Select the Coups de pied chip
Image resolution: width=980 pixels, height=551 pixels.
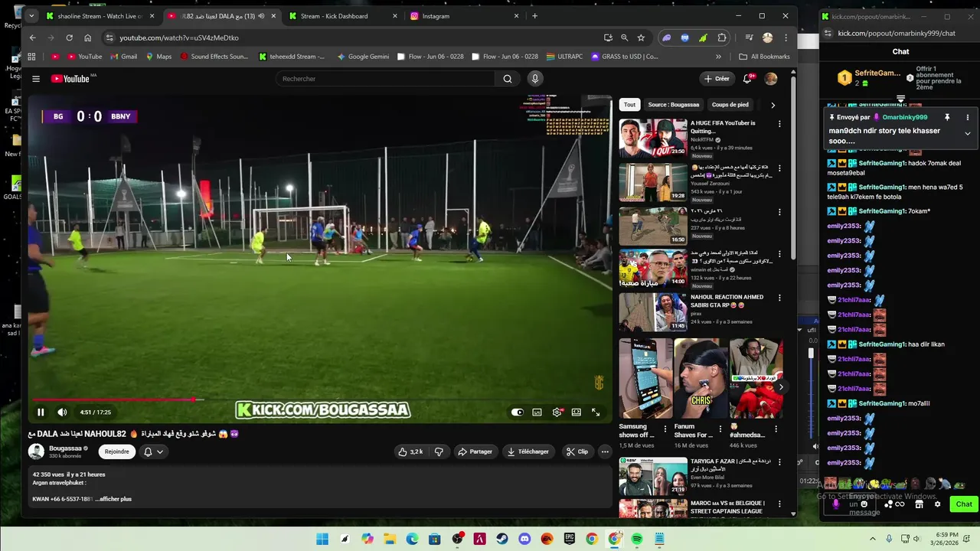coord(730,105)
